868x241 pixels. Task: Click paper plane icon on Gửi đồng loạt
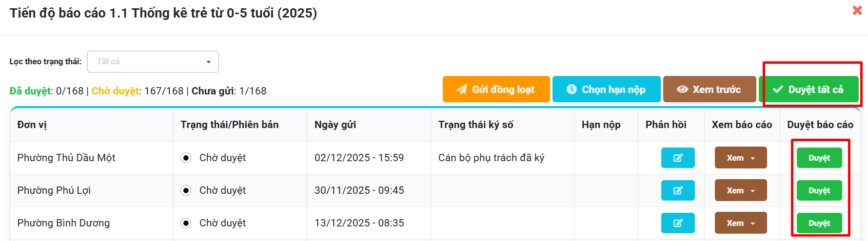point(461,90)
